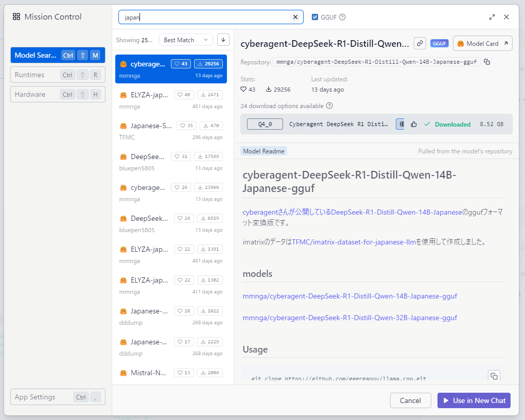
Task: Select cyberage model with 23966 downloads
Action: point(171,192)
